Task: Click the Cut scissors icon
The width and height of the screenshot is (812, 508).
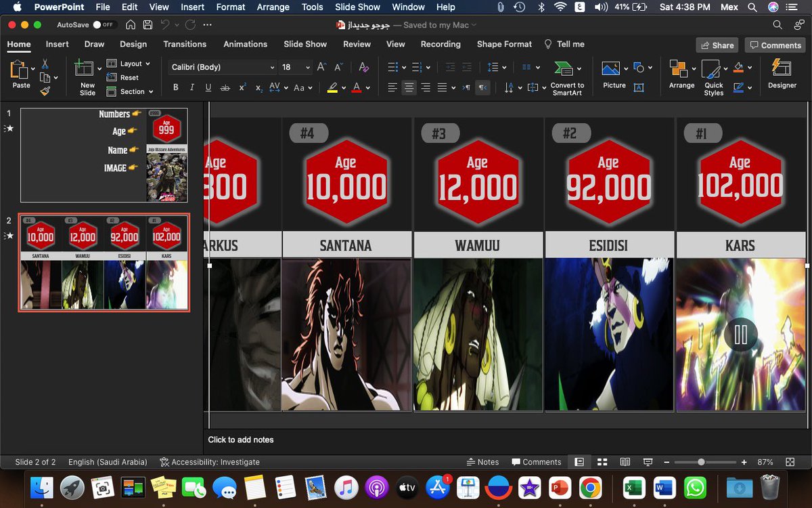Action: 45,64
